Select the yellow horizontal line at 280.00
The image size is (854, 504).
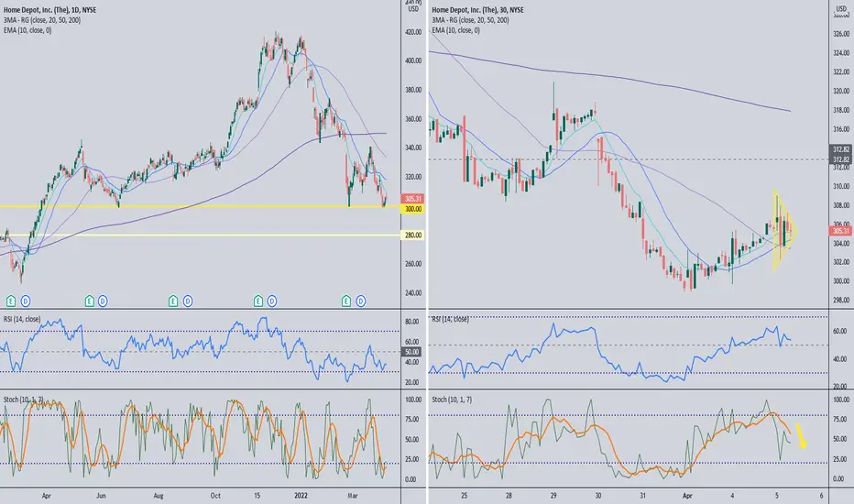click(x=201, y=235)
